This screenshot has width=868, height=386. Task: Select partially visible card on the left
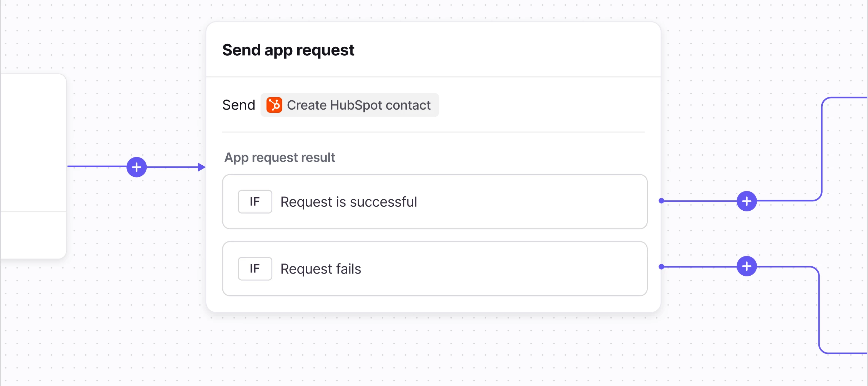click(x=33, y=143)
